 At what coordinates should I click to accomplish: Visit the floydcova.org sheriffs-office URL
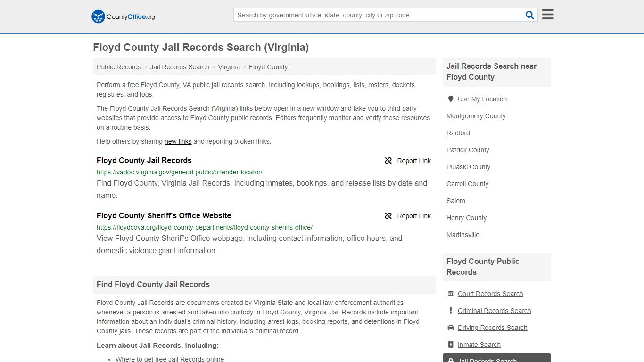[205, 227]
